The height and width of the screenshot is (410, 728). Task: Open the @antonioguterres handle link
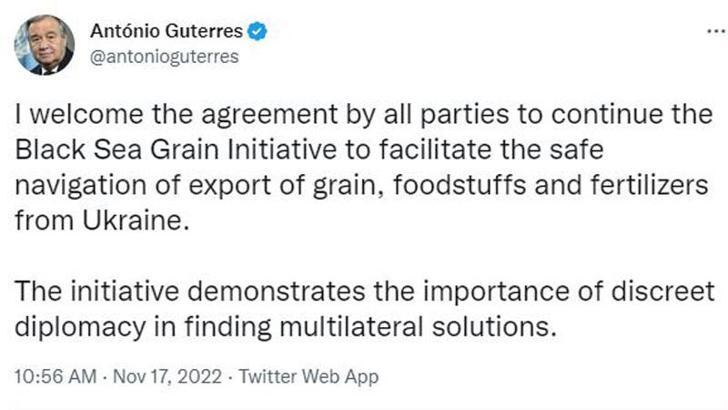165,57
